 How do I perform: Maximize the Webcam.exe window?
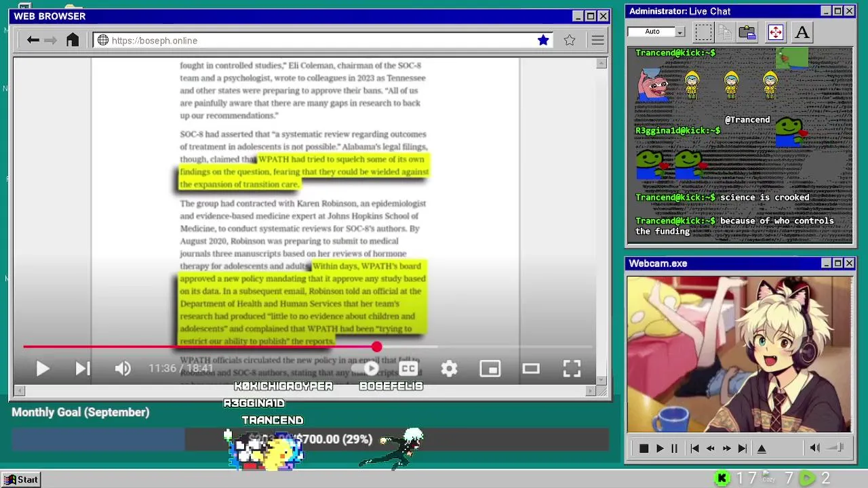[837, 263]
